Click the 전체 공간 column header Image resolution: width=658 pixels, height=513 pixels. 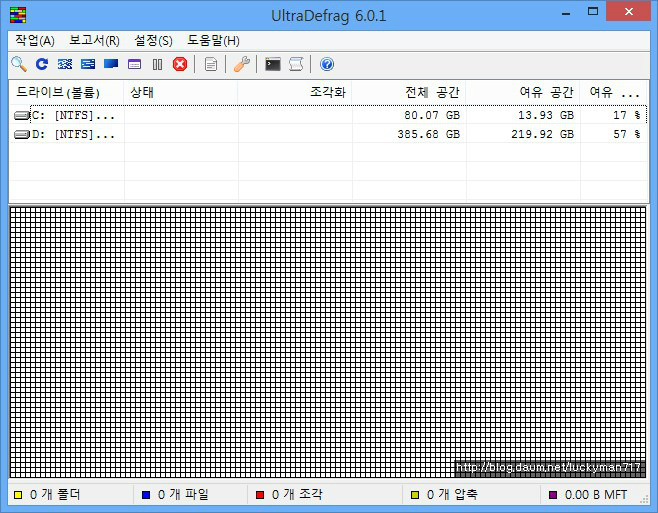[x=409, y=92]
